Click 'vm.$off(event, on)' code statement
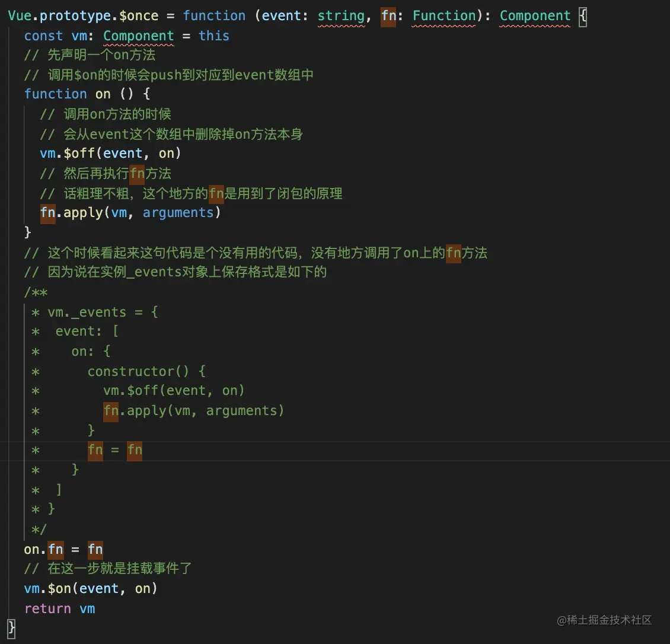Image resolution: width=670 pixels, height=644 pixels. (111, 154)
